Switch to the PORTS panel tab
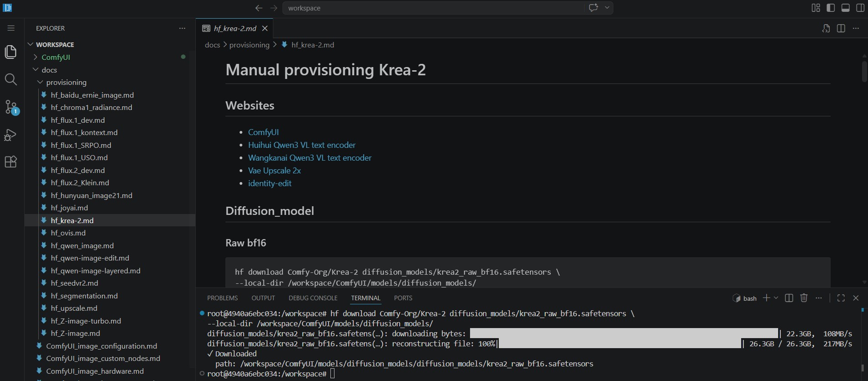 tap(403, 298)
